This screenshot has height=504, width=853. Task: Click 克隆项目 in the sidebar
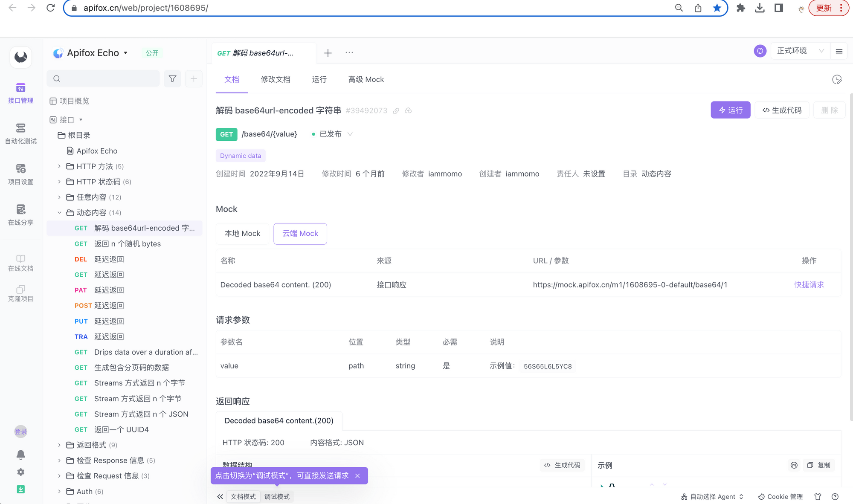[x=20, y=293]
